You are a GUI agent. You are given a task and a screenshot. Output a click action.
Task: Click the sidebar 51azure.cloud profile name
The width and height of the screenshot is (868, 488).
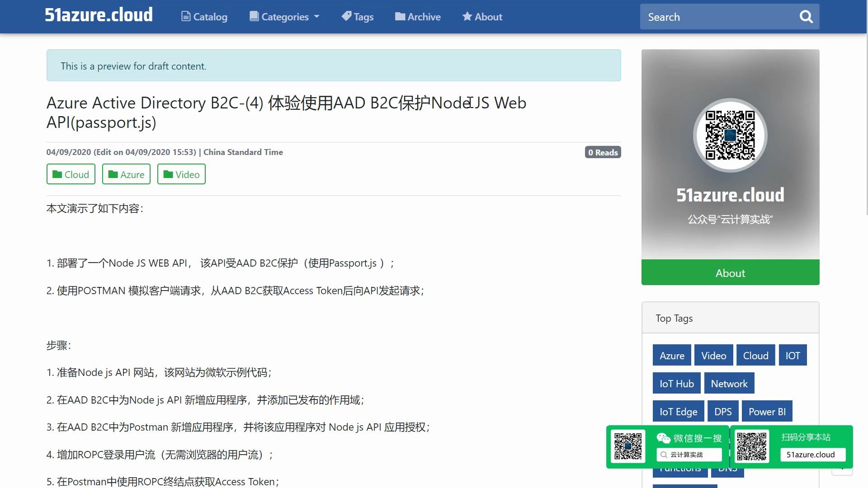730,195
